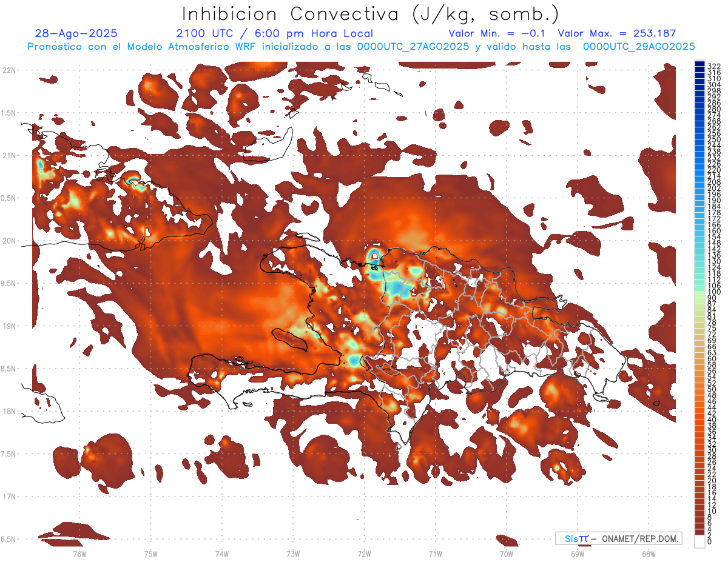Click the '20N' latitude label

pyautogui.click(x=8, y=241)
